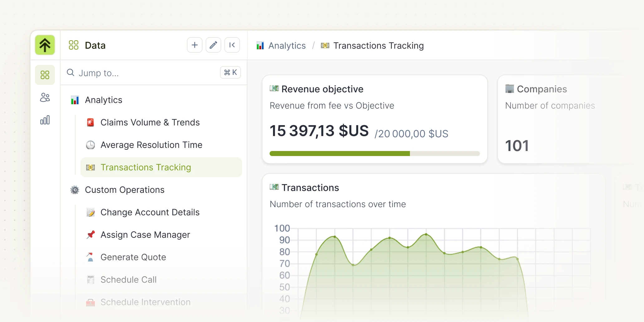Click the 15 397,13 $US value
Screen dimensions: 644x322
319,131
